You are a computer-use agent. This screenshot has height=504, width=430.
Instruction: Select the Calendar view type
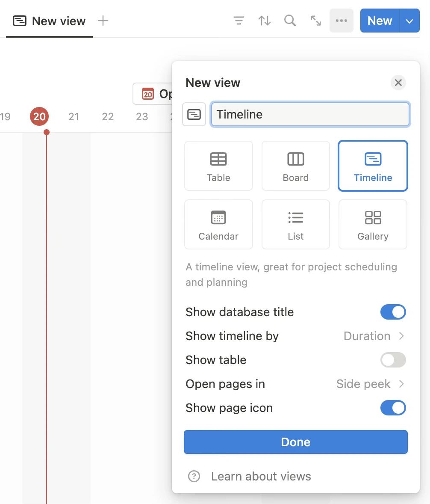tap(218, 224)
